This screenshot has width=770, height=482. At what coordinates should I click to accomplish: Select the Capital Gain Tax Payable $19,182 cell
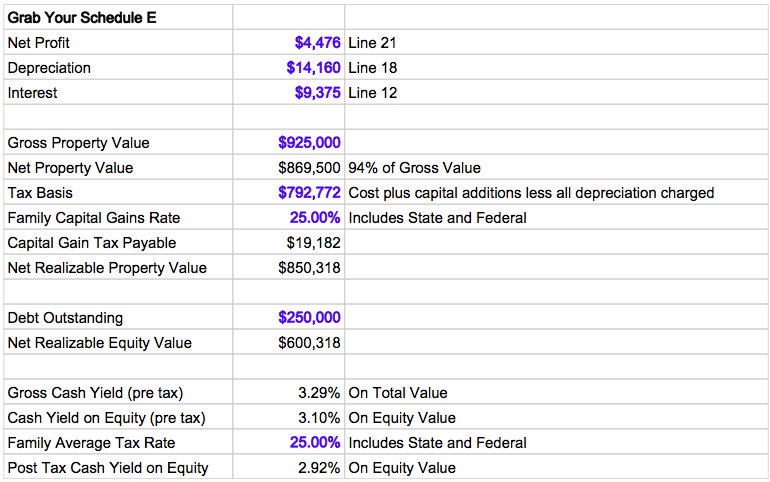point(314,243)
